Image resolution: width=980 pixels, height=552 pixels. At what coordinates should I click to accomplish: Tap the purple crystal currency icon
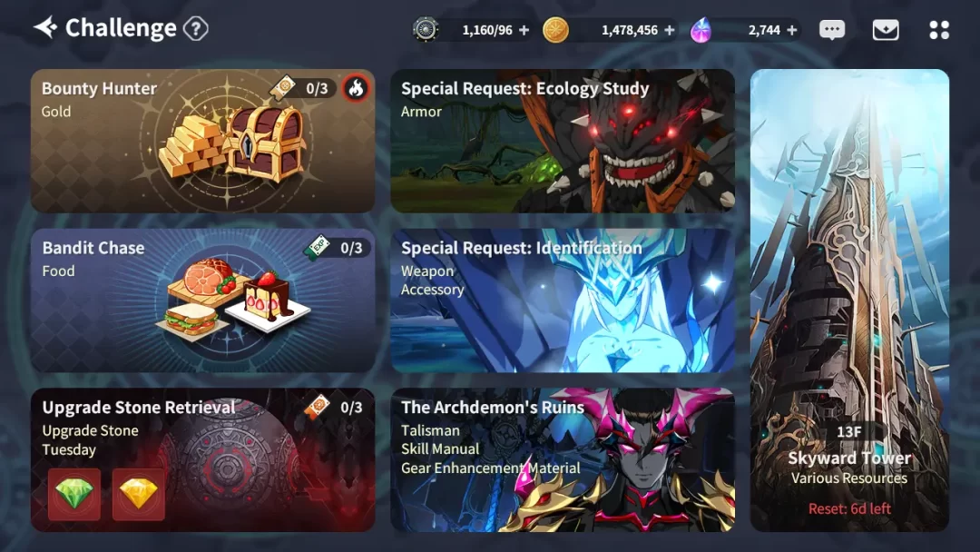(x=701, y=30)
